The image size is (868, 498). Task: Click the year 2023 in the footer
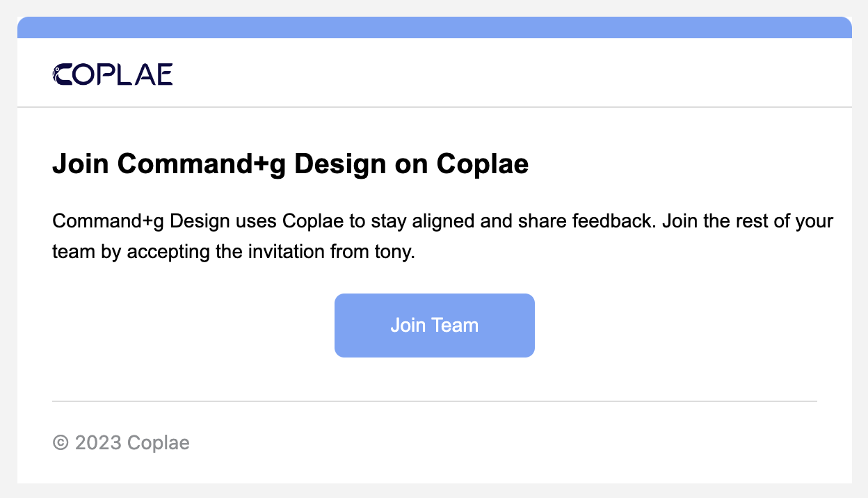point(98,442)
